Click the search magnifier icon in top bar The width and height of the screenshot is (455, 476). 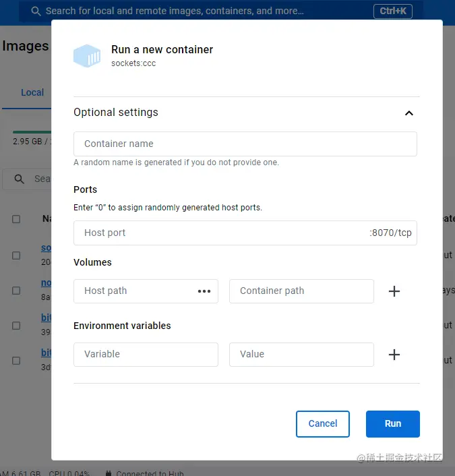pyautogui.click(x=36, y=11)
